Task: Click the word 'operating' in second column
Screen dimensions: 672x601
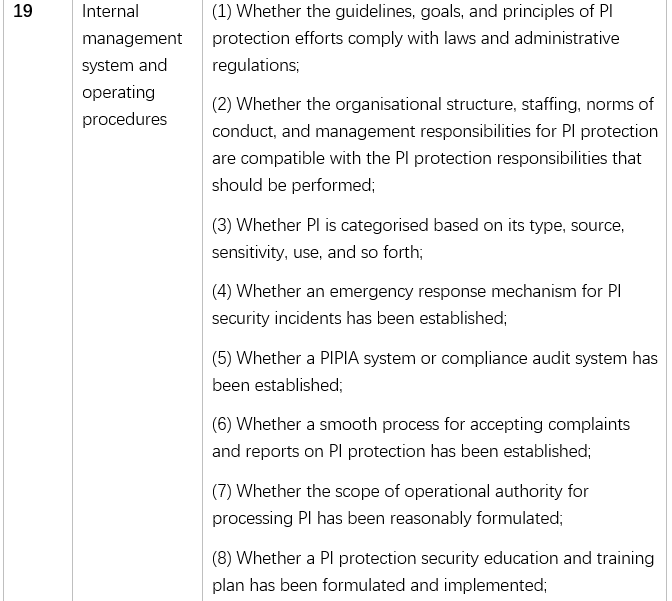Action: [118, 92]
